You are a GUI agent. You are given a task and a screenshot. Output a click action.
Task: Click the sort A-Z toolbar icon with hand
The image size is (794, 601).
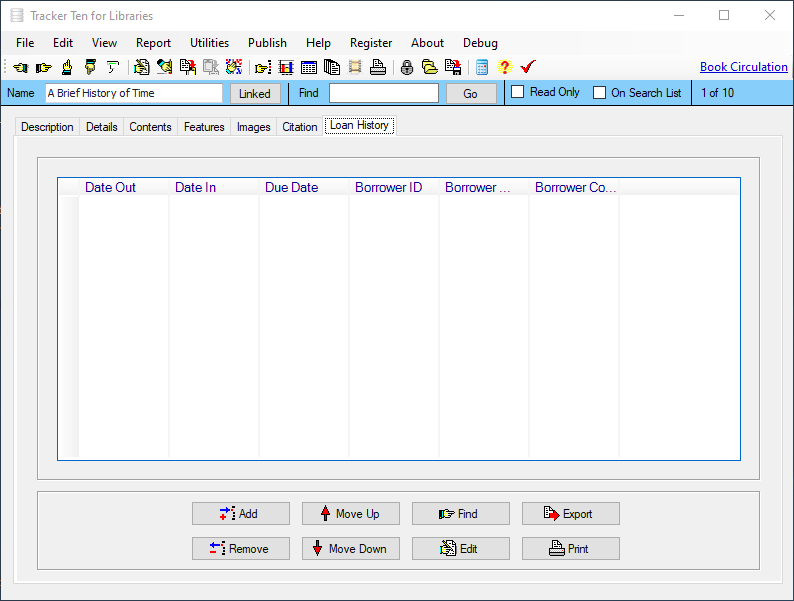(234, 67)
